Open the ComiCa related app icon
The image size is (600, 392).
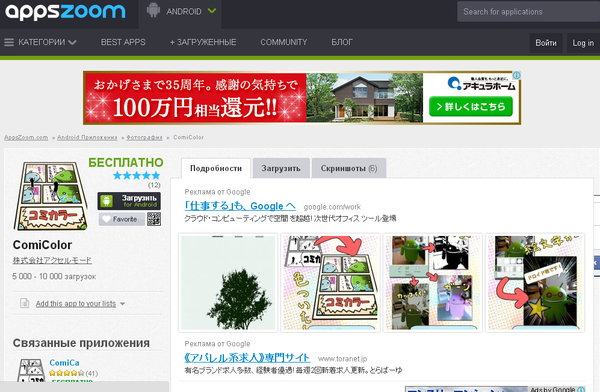click(x=31, y=370)
